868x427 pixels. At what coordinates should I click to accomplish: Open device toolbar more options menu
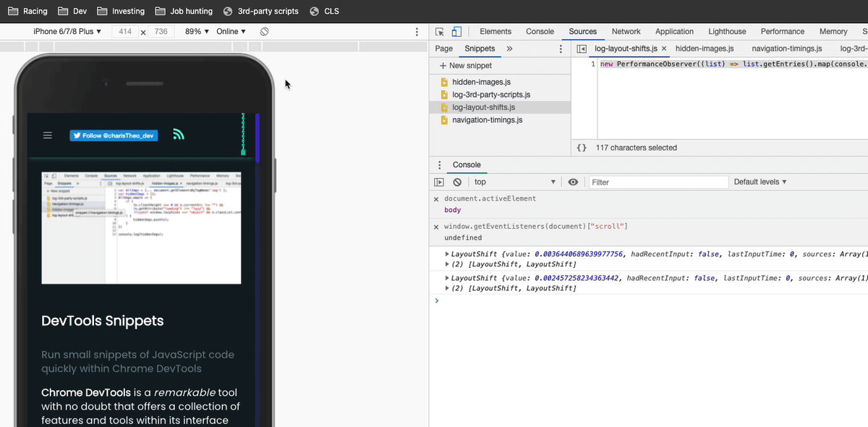(x=417, y=32)
